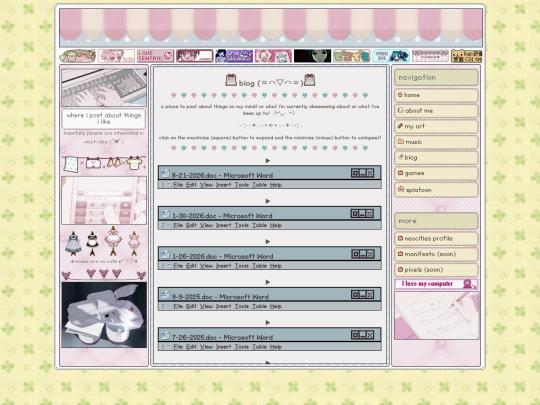
Task: Click the pink keyboard typing image in left sidebar
Action: pyautogui.click(x=104, y=87)
